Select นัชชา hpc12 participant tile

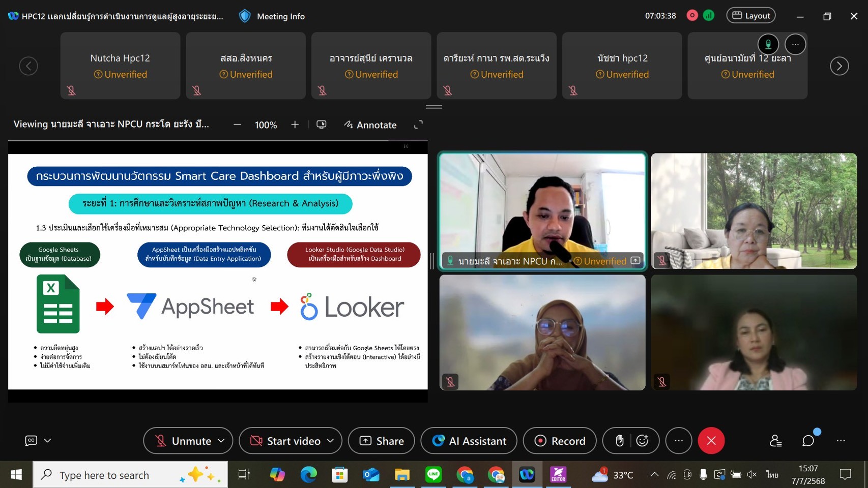622,66
